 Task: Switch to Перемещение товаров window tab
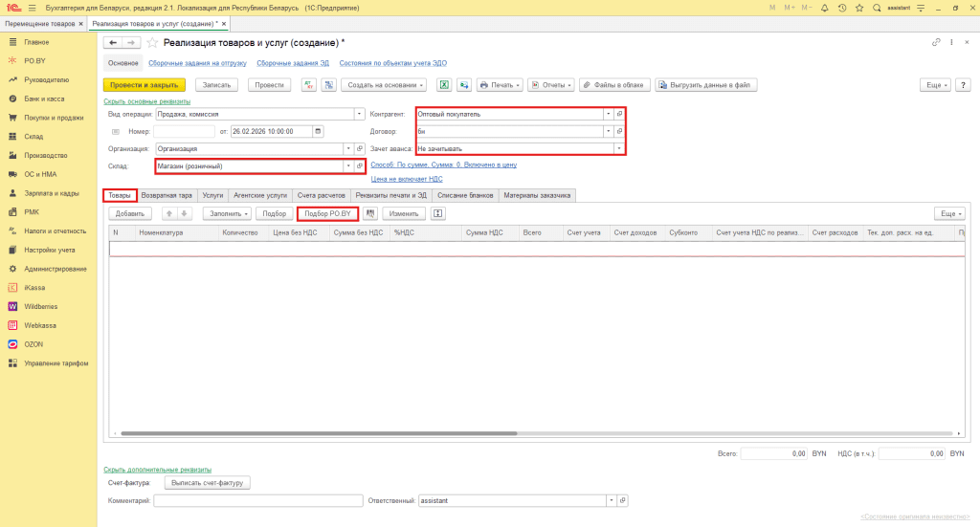click(42, 22)
